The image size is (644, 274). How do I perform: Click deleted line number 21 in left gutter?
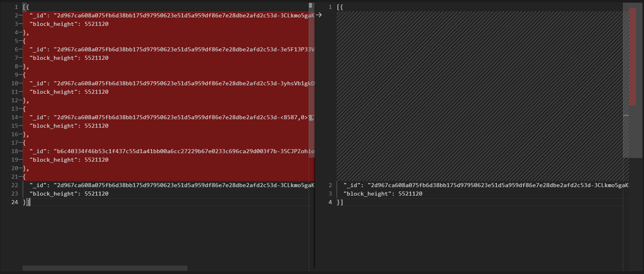point(15,177)
